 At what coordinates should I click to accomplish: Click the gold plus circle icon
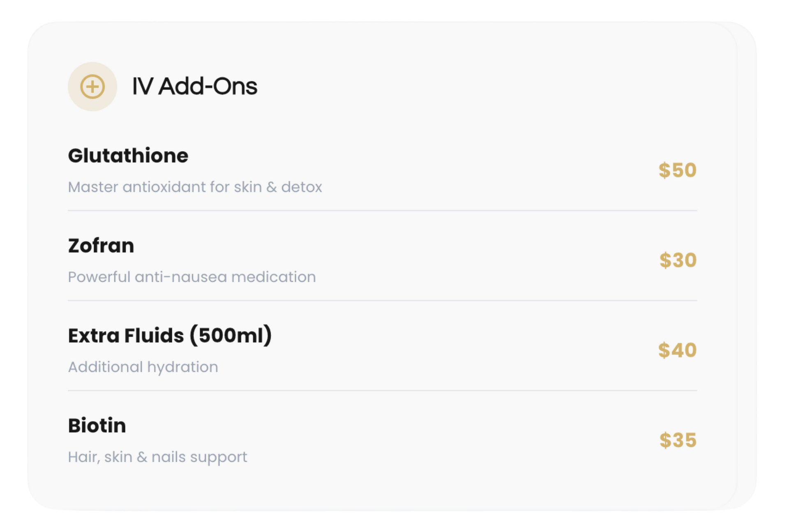[x=92, y=87]
